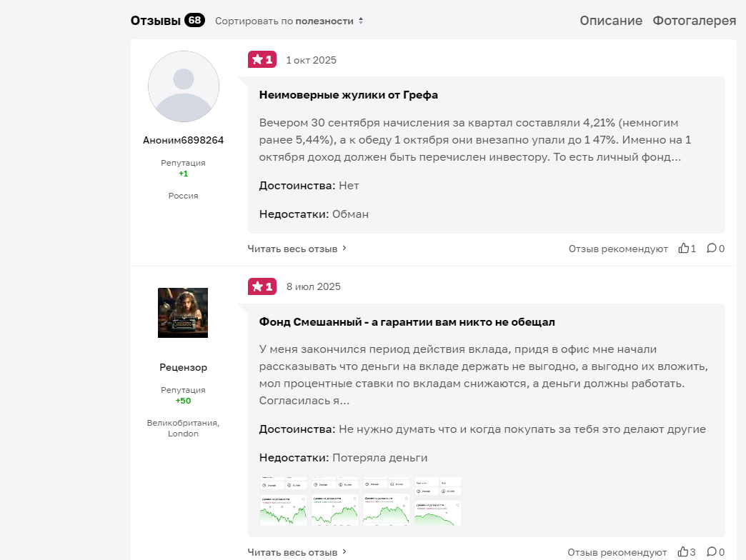Viewport: 746px width, 560px height.
Task: Switch to the Описание tab
Action: click(x=611, y=21)
